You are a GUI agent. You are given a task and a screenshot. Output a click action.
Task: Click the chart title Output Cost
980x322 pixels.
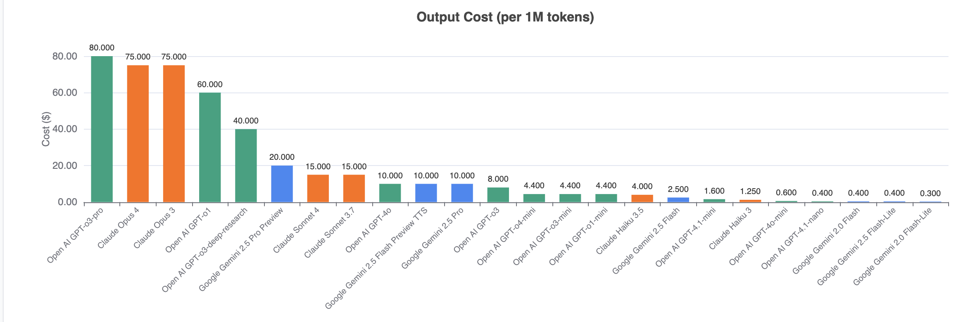click(505, 17)
